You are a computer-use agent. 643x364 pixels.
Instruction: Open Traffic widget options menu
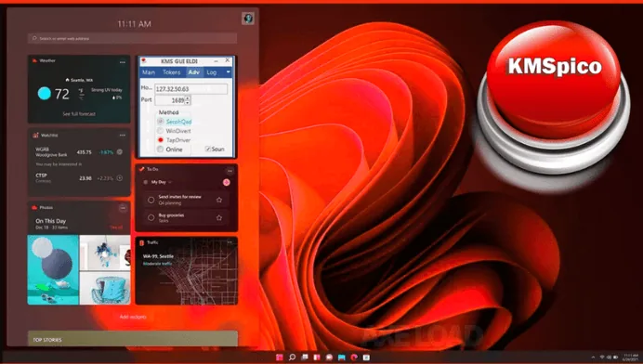[230, 242]
